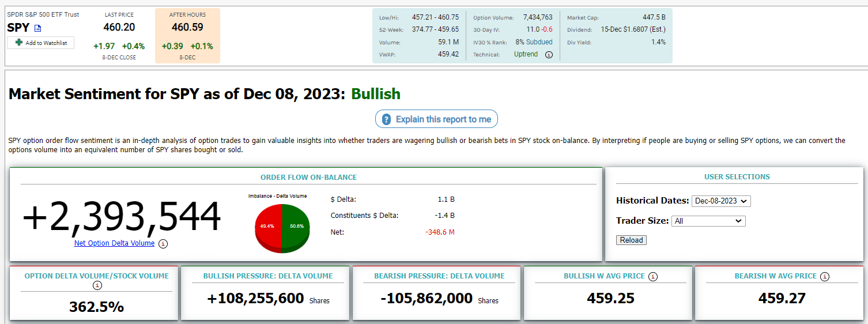Click the USER SELECTIONS panel title
The image size is (868, 324).
[737, 177]
